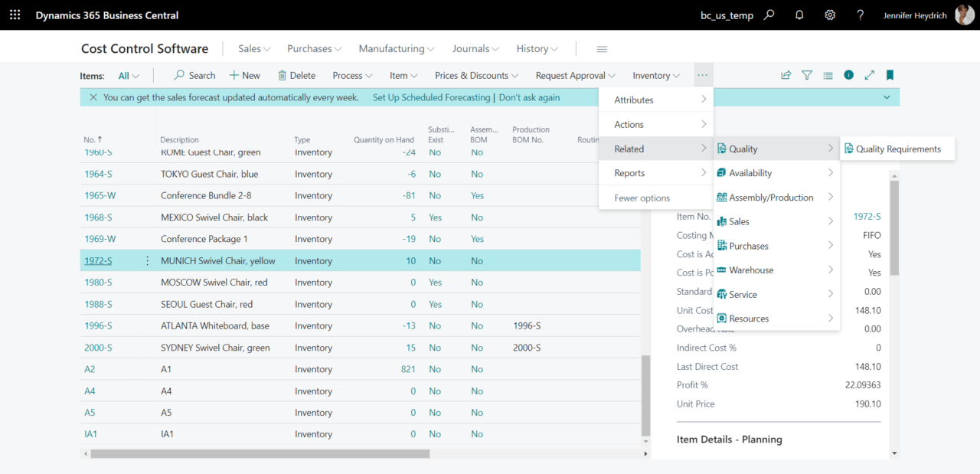Open Production BOM No. 1996-S
This screenshot has height=474, width=980.
pos(527,326)
